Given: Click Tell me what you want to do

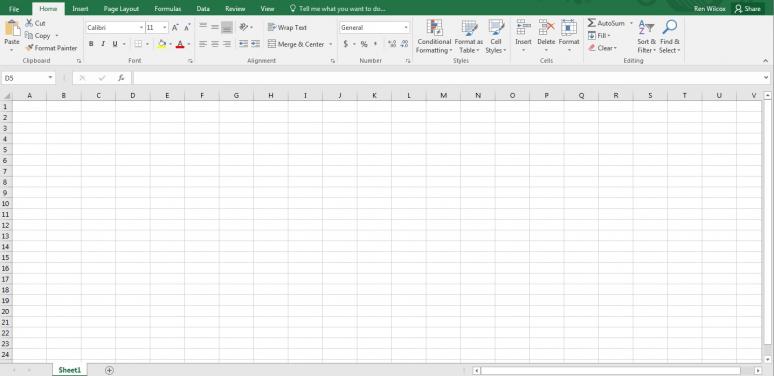Looking at the screenshot, I should click(338, 9).
